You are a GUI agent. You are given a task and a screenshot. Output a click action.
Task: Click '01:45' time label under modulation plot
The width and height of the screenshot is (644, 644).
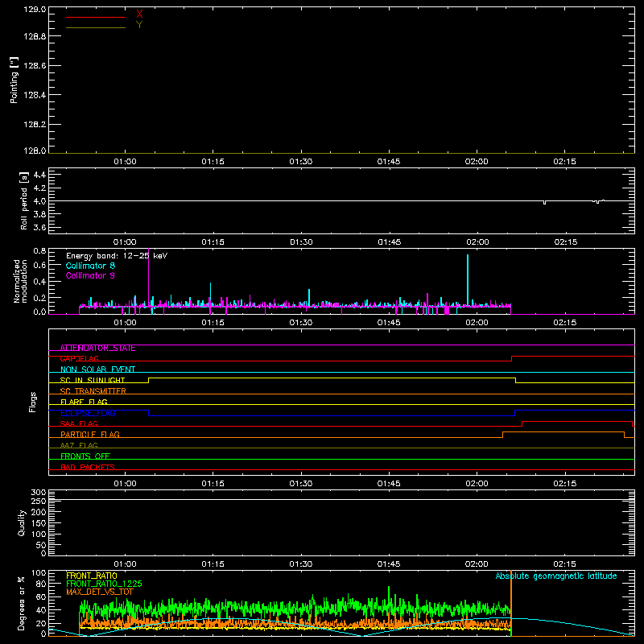[389, 323]
